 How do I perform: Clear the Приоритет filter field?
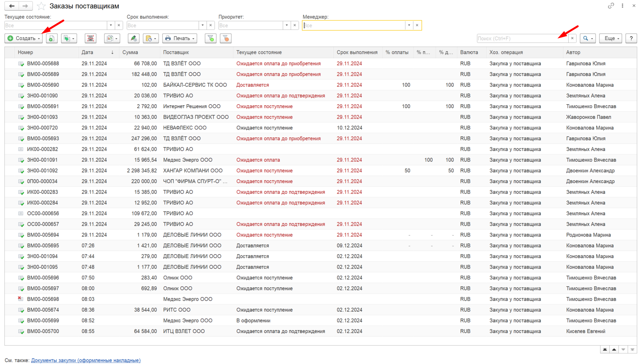295,25
